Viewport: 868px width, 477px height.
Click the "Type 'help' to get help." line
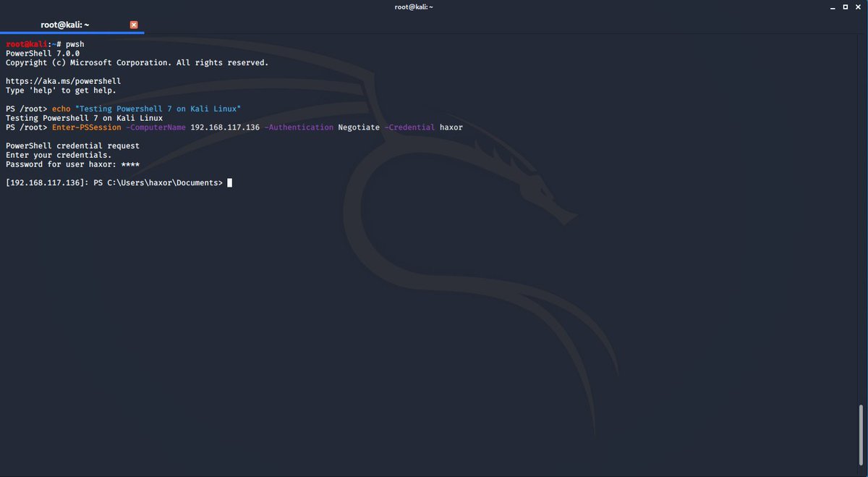(x=61, y=90)
